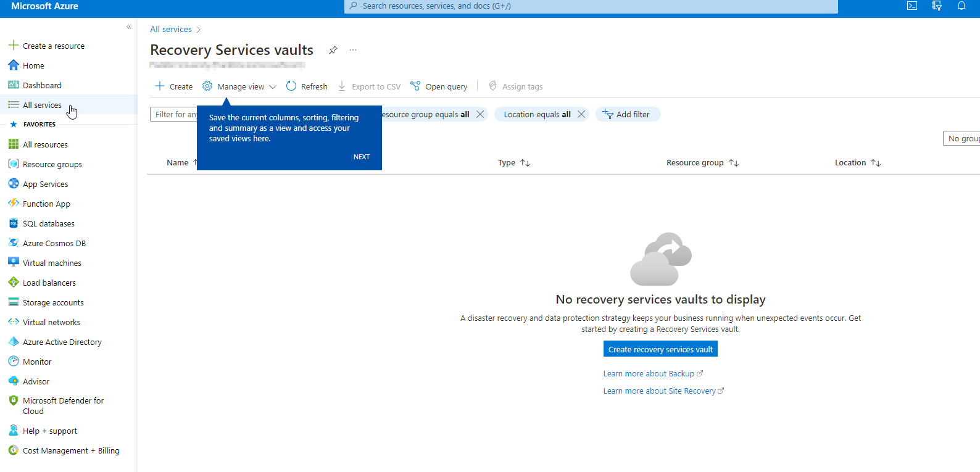Click the Add filter button
Viewport: 980px width, 472px height.
(628, 114)
